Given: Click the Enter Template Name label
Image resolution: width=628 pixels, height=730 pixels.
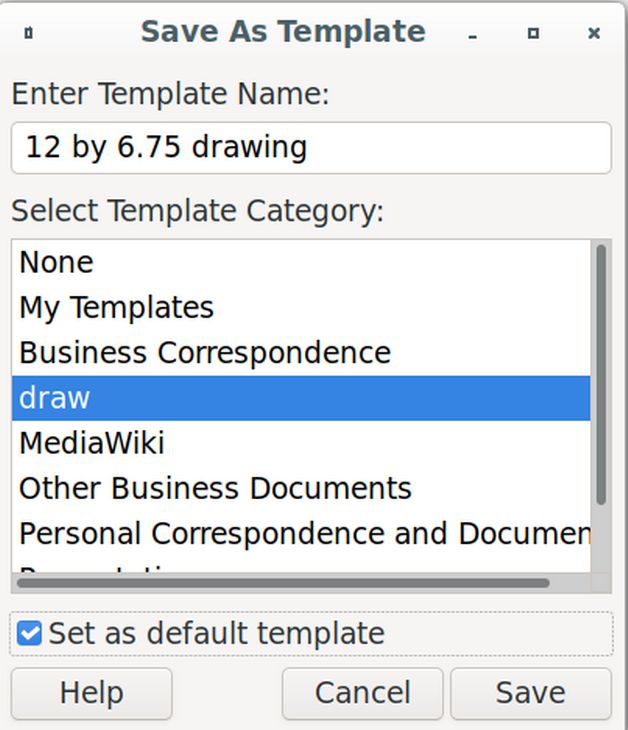Looking at the screenshot, I should (x=170, y=94).
